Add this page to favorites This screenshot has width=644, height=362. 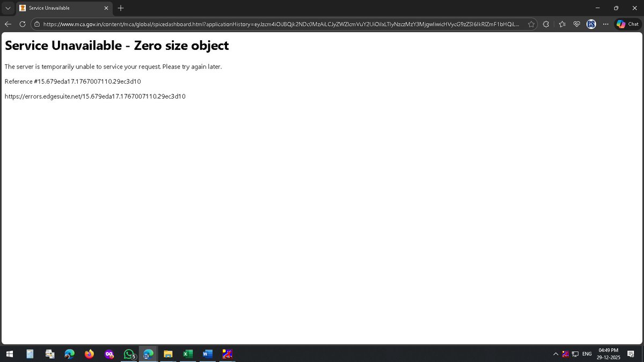pyautogui.click(x=531, y=24)
